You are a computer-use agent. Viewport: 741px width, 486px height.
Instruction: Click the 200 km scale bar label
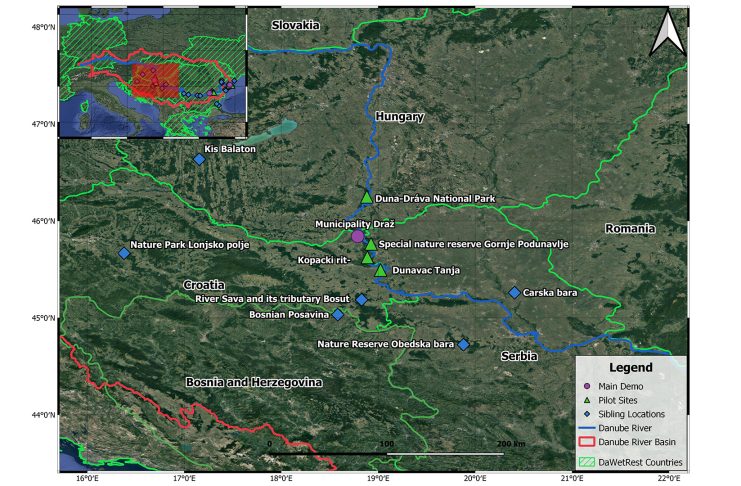(511, 442)
